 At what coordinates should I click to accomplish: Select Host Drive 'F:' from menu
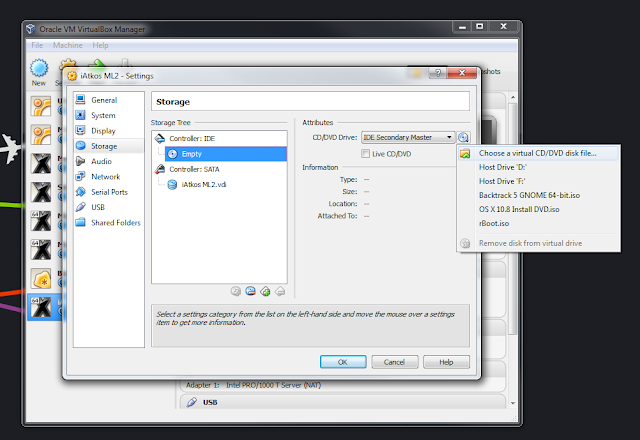pos(538,181)
